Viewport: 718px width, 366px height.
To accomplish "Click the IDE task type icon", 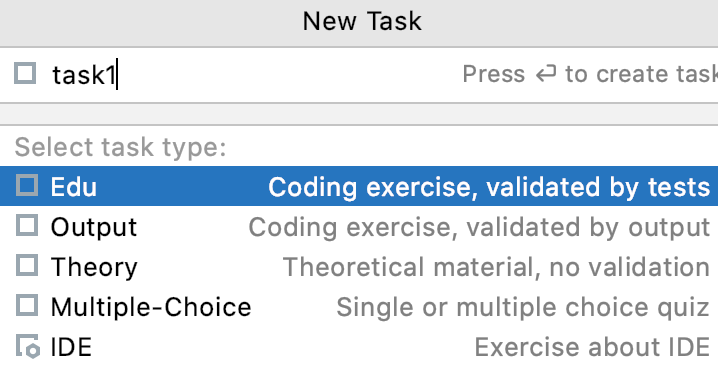I will point(28,346).
